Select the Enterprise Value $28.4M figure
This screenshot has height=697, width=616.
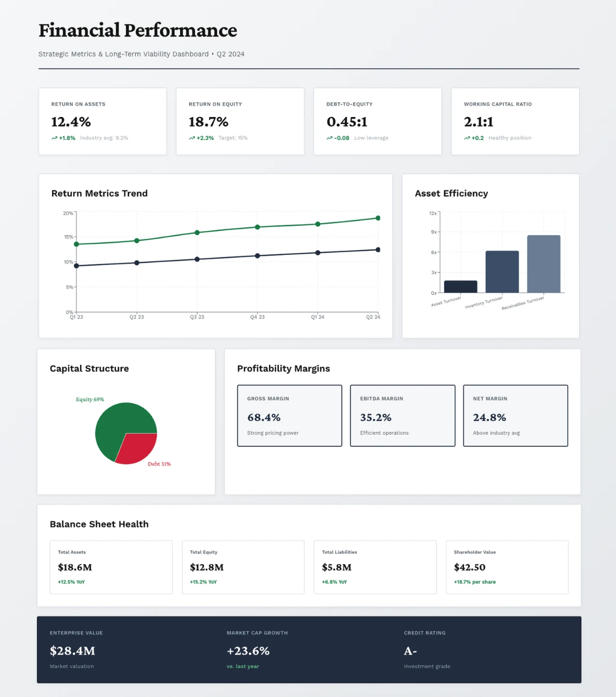click(72, 651)
